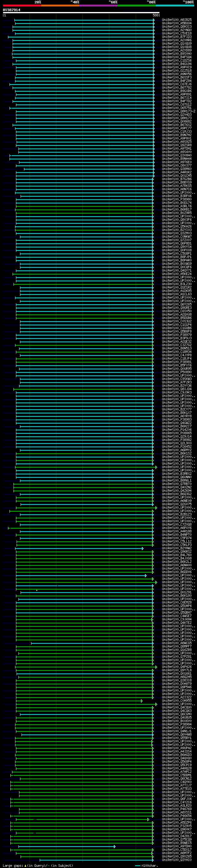Select label UniRef100_A9TDH0

pyautogui.click(x=176, y=846)
